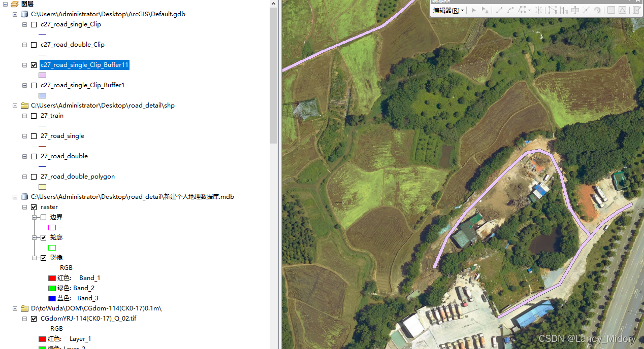Viewport: 644px width, 349px height.
Task: Click the table of contents scroll-up arrow
Action: (x=274, y=4)
